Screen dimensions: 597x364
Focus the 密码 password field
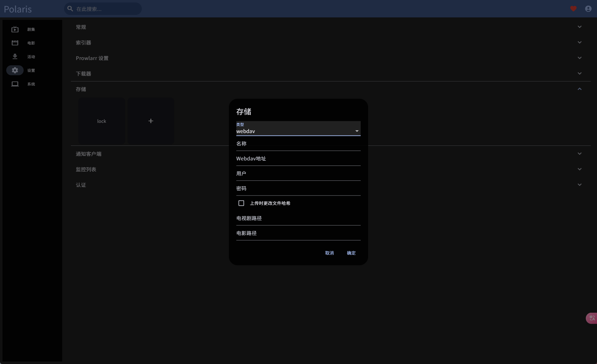298,188
